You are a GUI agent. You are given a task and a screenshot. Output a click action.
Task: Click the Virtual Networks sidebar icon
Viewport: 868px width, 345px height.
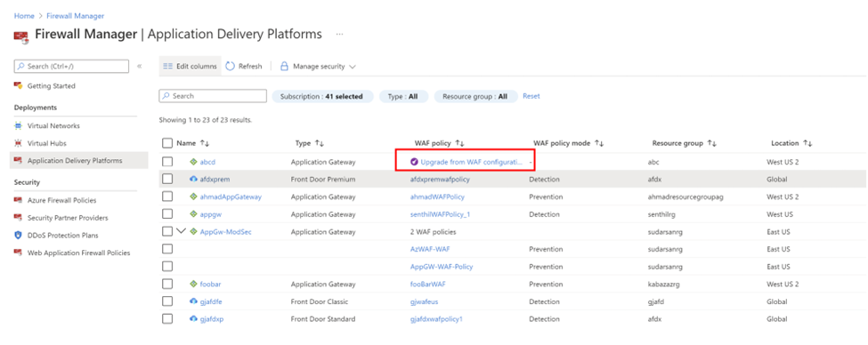pos(19,126)
